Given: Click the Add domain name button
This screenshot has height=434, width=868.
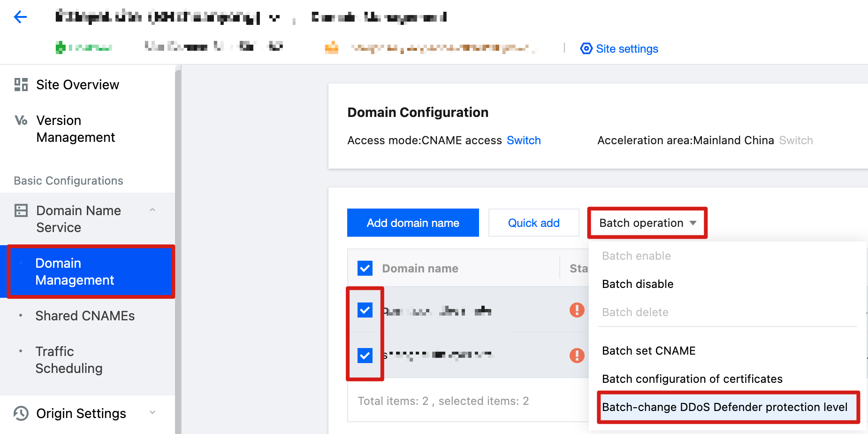Looking at the screenshot, I should click(x=413, y=223).
